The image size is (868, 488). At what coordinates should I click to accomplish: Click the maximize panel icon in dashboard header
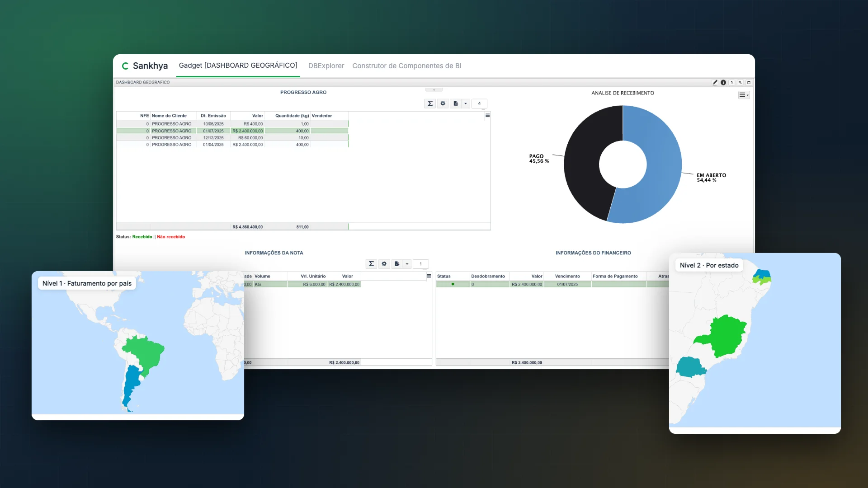(749, 83)
